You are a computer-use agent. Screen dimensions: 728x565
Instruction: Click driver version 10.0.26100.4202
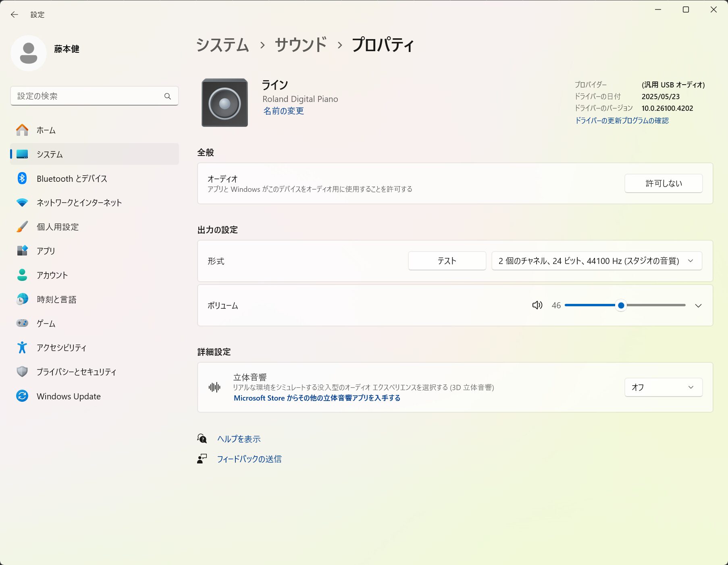pyautogui.click(x=667, y=108)
